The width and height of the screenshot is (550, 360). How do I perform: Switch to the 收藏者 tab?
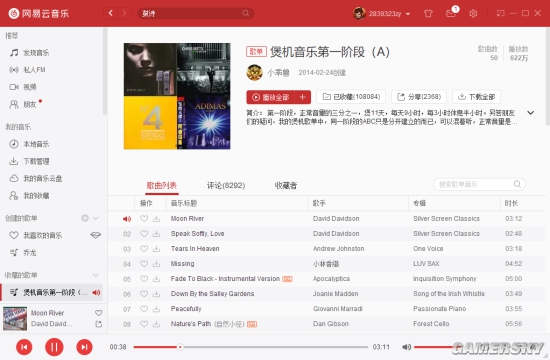click(x=286, y=186)
